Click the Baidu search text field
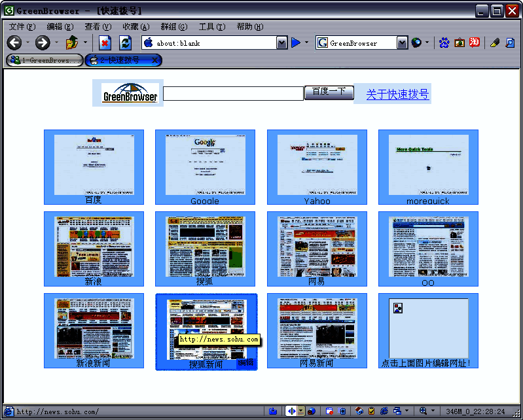 pos(233,94)
